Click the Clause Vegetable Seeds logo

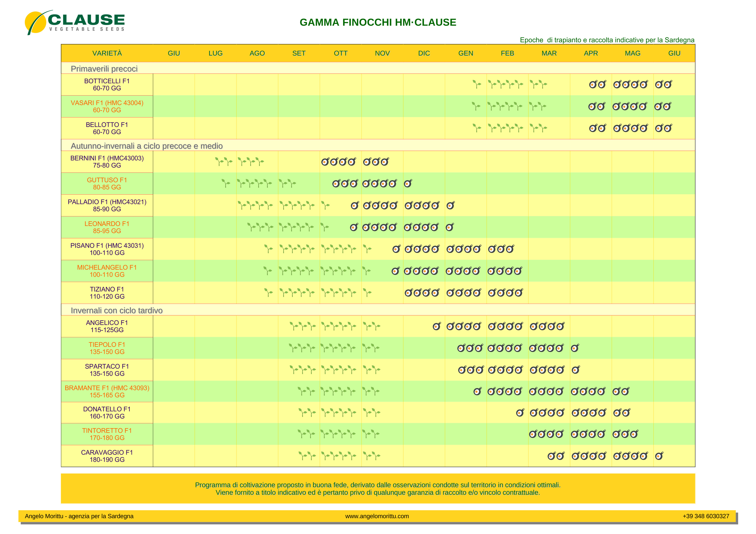[x=75, y=22]
